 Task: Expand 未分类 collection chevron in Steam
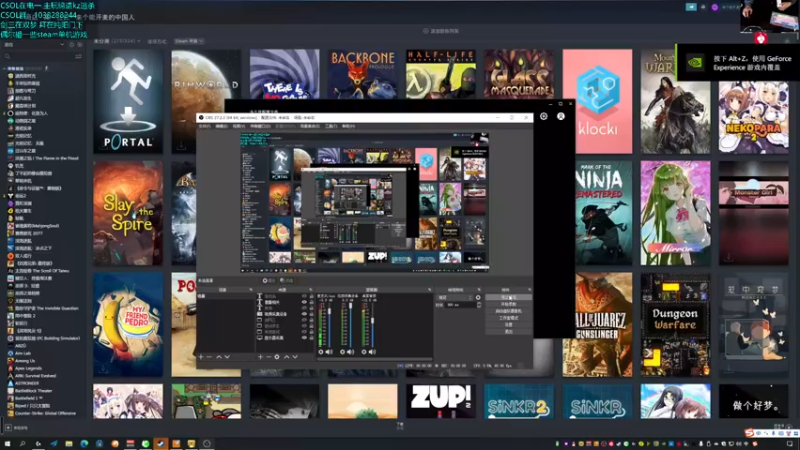coord(139,41)
